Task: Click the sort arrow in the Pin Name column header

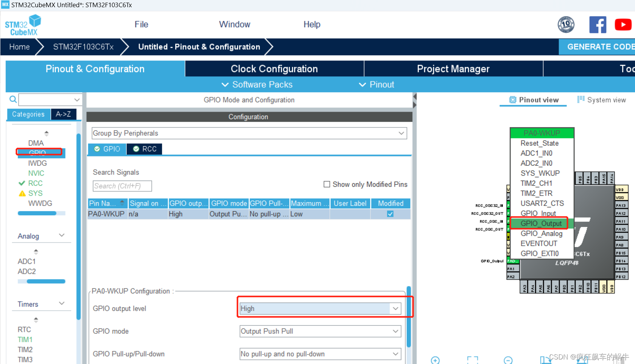Action: point(122,203)
